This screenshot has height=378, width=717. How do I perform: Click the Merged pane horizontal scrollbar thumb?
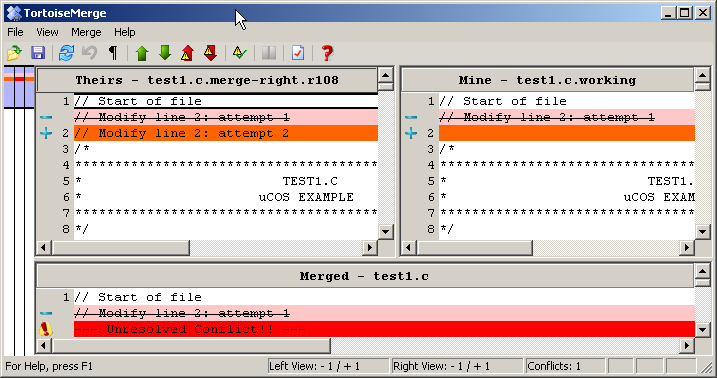tap(191, 345)
